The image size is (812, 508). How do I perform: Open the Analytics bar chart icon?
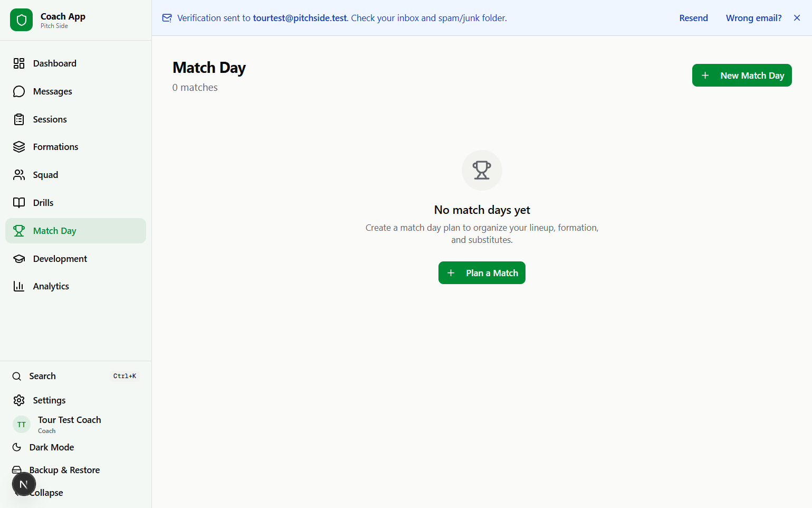tap(19, 286)
